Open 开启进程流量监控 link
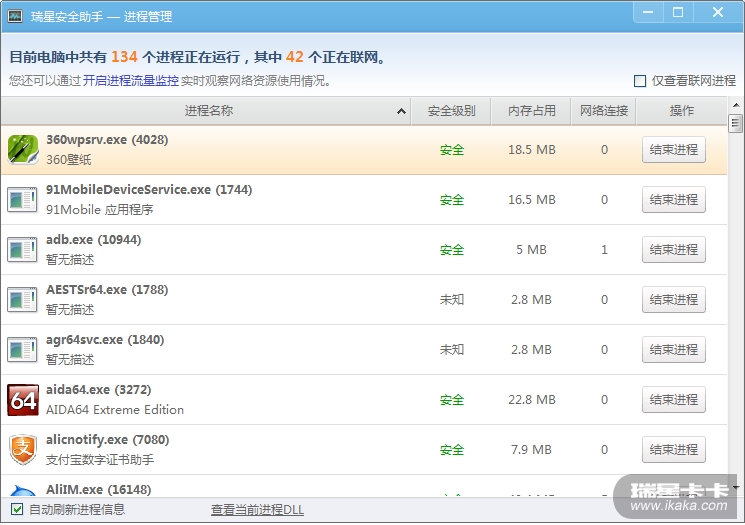Screen dimensions: 745x525 pyautogui.click(x=131, y=81)
